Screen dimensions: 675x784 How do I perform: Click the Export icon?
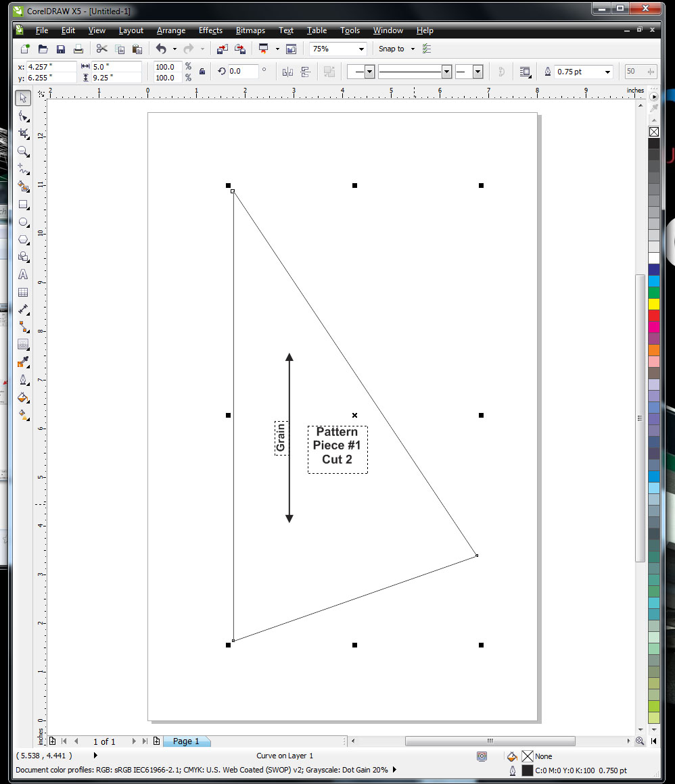[x=240, y=49]
